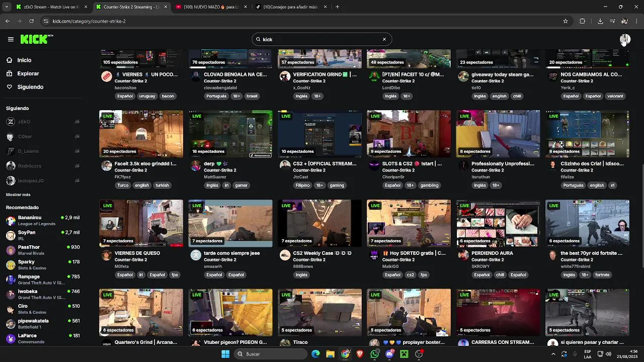This screenshot has height=362, width=644.
Task: Click the 'turkish' tag under FK7fpsz
Action: [162, 186]
